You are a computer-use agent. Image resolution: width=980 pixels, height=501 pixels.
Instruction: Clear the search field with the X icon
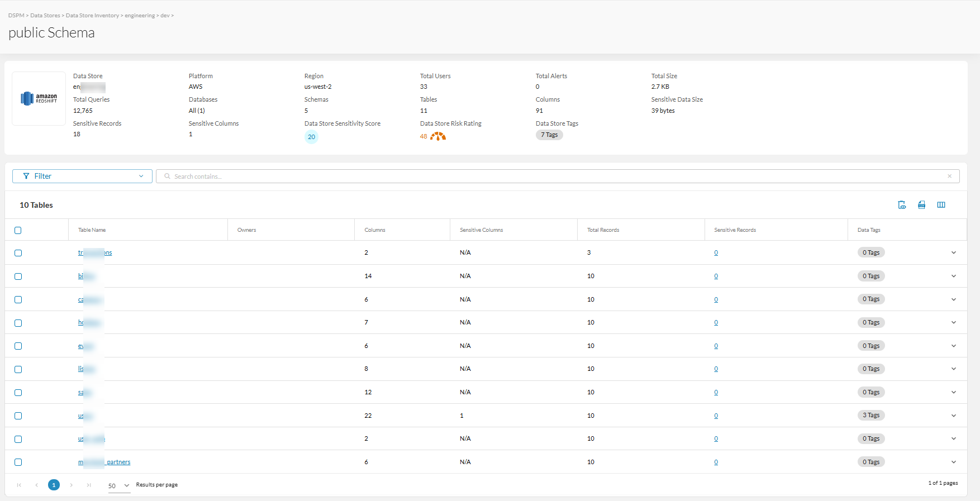(949, 176)
